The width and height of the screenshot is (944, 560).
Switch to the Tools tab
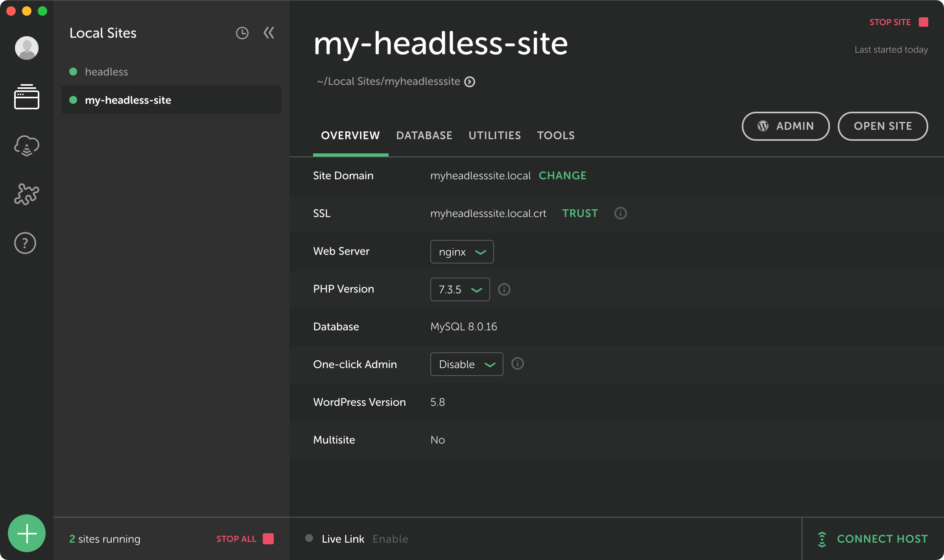(556, 136)
